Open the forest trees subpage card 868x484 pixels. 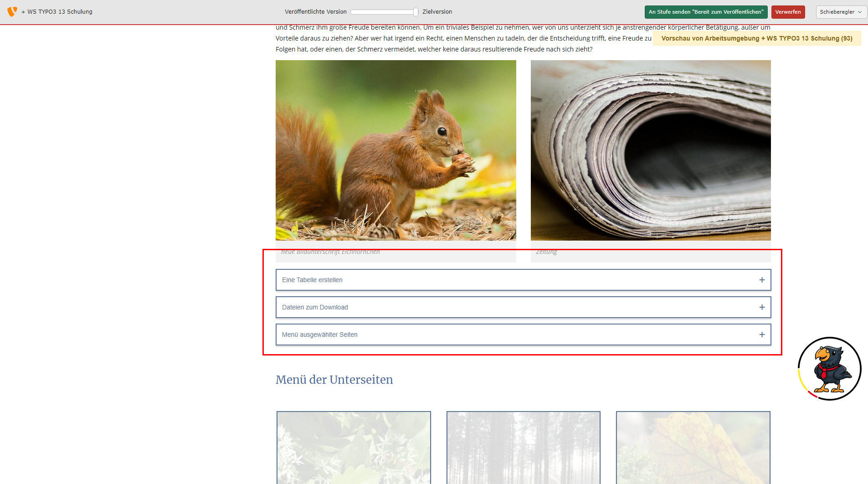click(x=524, y=448)
